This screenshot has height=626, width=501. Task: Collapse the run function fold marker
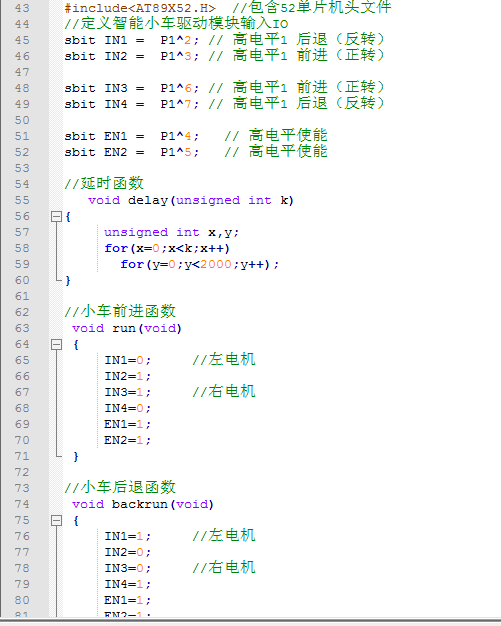pyautogui.click(x=56, y=345)
